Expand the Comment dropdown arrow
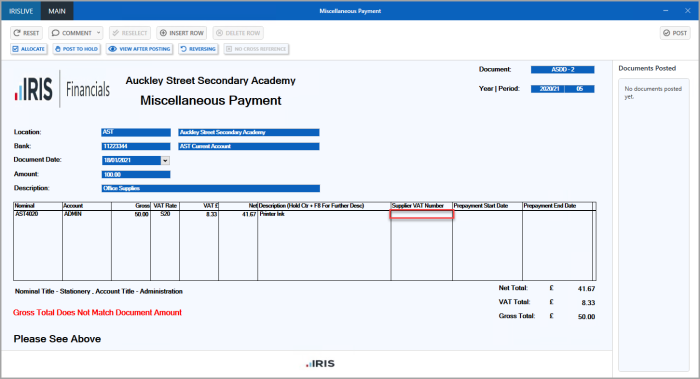 [x=99, y=33]
